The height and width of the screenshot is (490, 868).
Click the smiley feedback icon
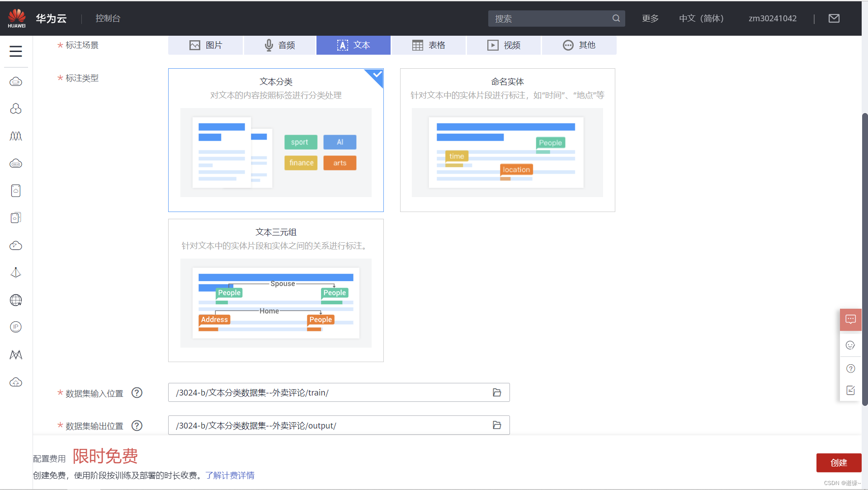[850, 345]
